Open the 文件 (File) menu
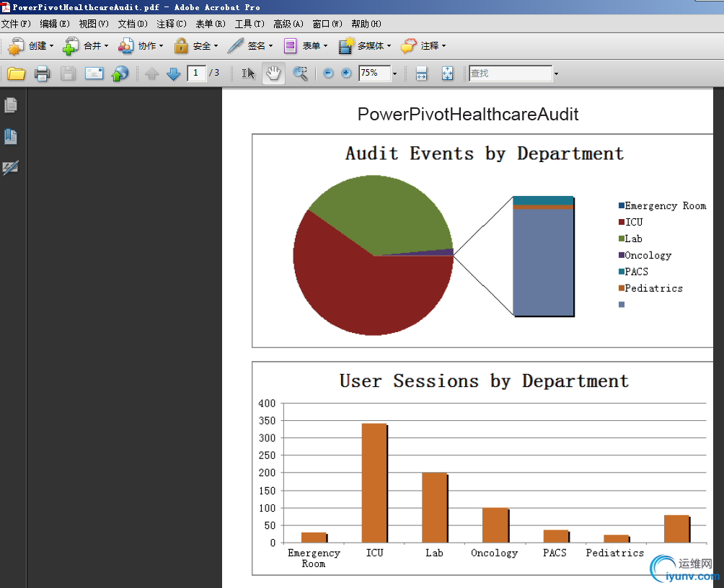The width and height of the screenshot is (724, 588). point(16,24)
